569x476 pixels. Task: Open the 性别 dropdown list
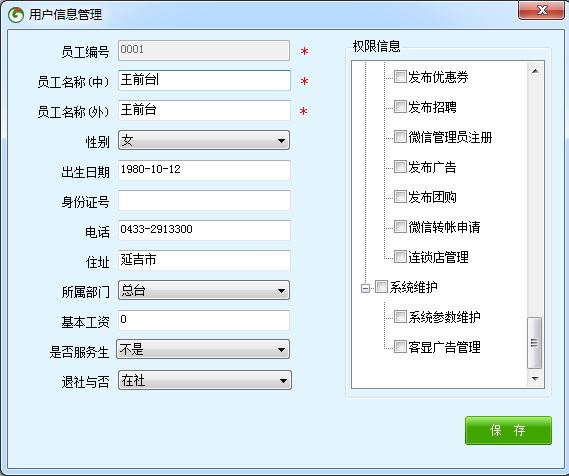(x=204, y=140)
